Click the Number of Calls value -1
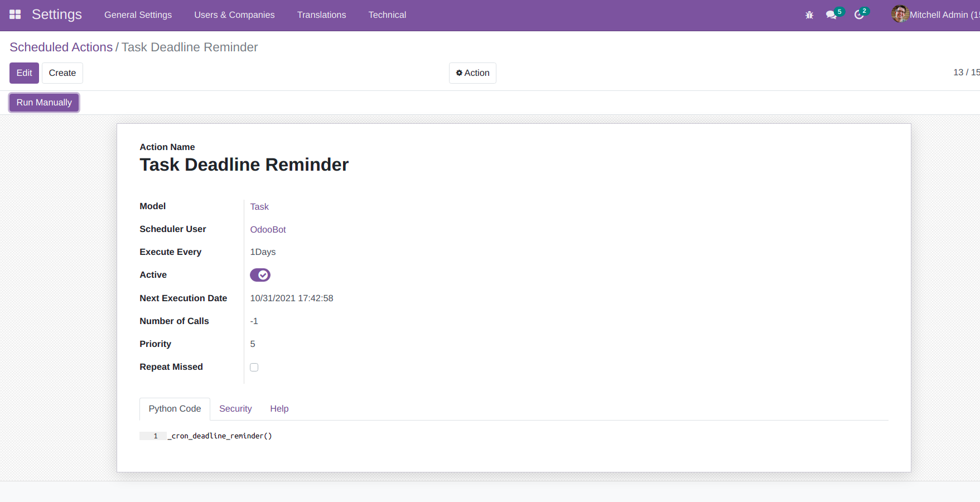The width and height of the screenshot is (980, 502). 254,321
